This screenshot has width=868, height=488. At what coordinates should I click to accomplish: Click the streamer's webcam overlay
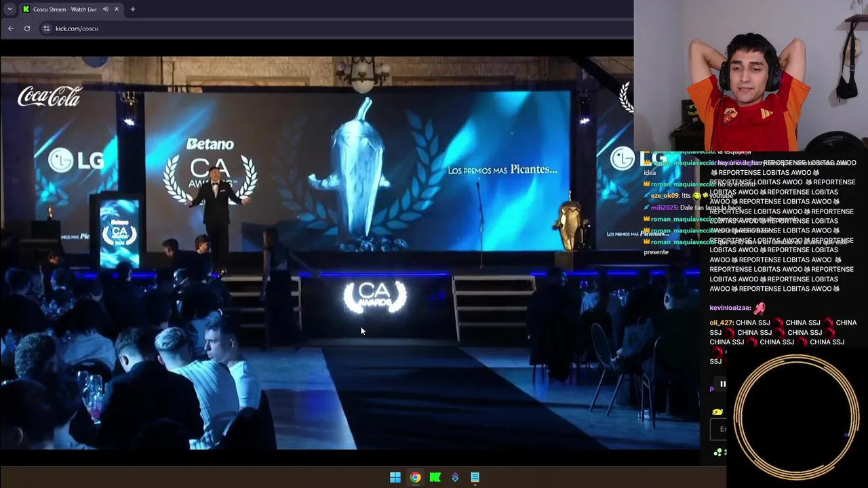pyautogui.click(x=751, y=75)
